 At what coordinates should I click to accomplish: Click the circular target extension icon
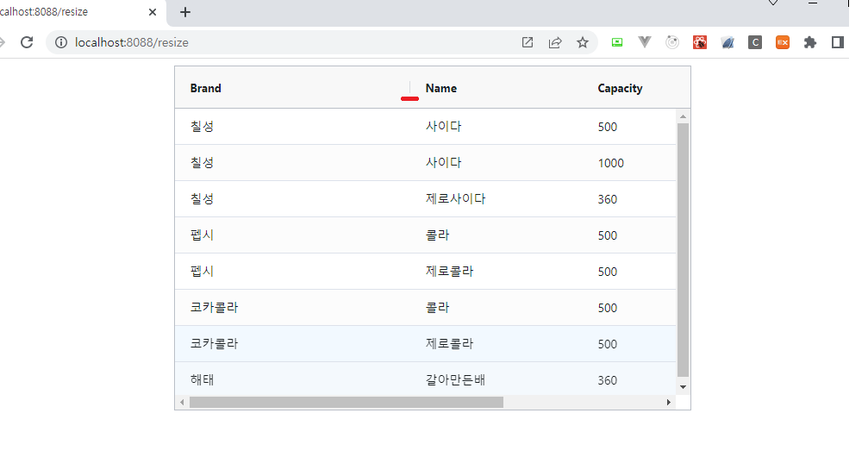coord(672,42)
